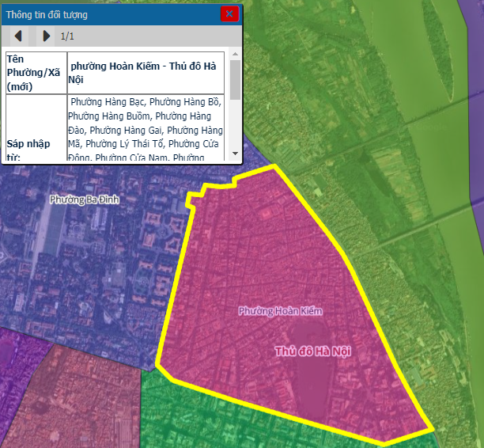Select the purple region at bottom left
The height and width of the screenshot is (448, 484).
pos(13,370)
